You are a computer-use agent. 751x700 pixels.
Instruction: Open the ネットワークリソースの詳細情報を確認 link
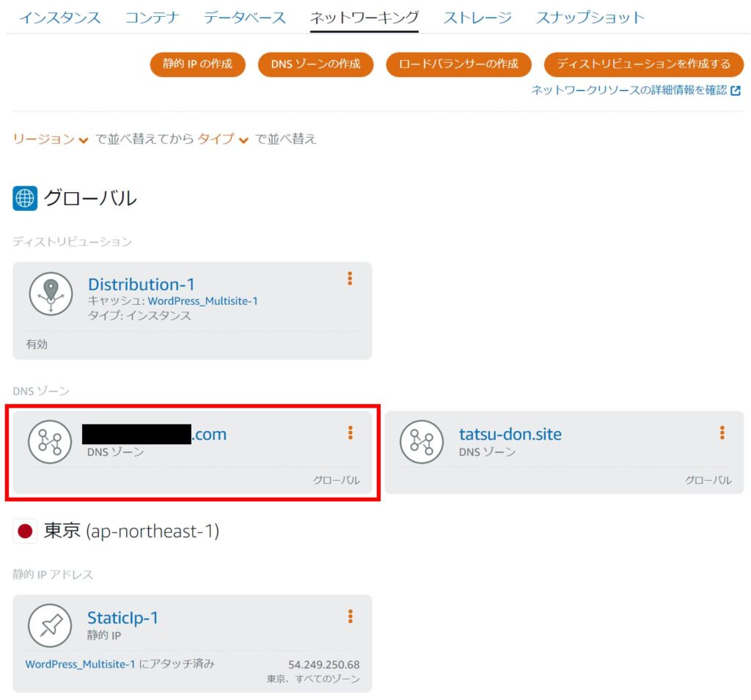click(x=635, y=90)
